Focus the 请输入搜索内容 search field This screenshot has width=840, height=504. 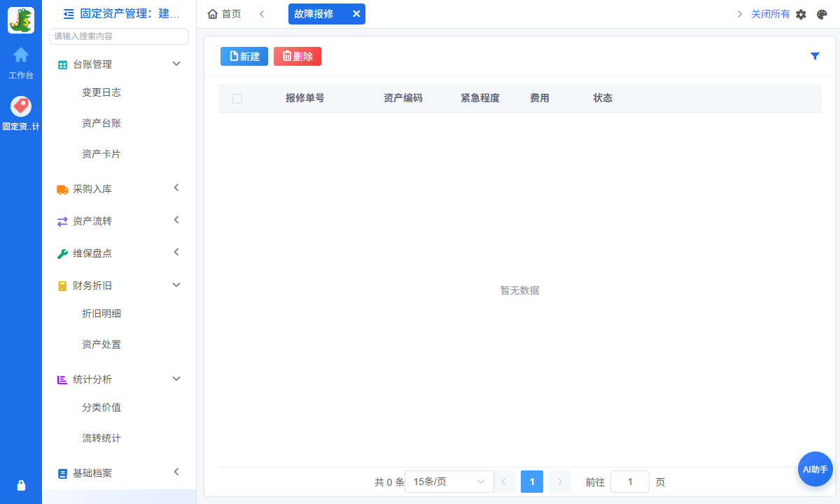point(119,36)
